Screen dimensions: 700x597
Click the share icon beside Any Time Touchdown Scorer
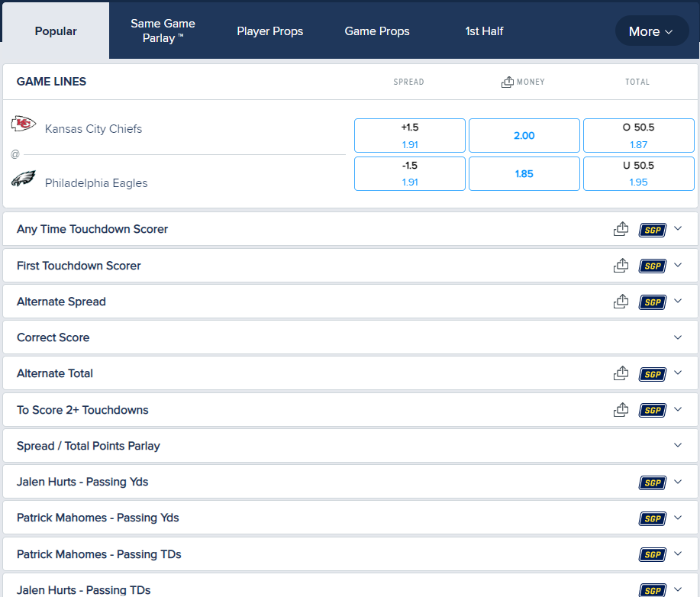pyautogui.click(x=621, y=228)
